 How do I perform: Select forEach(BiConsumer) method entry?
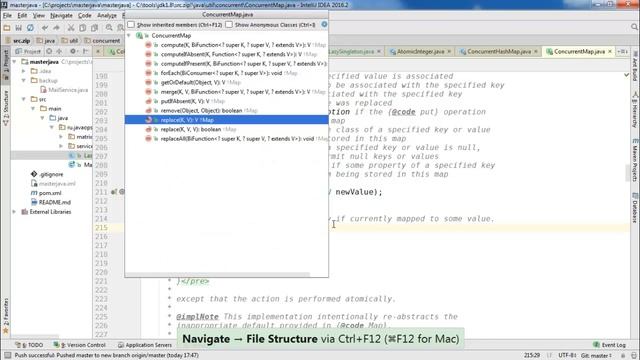click(227, 73)
